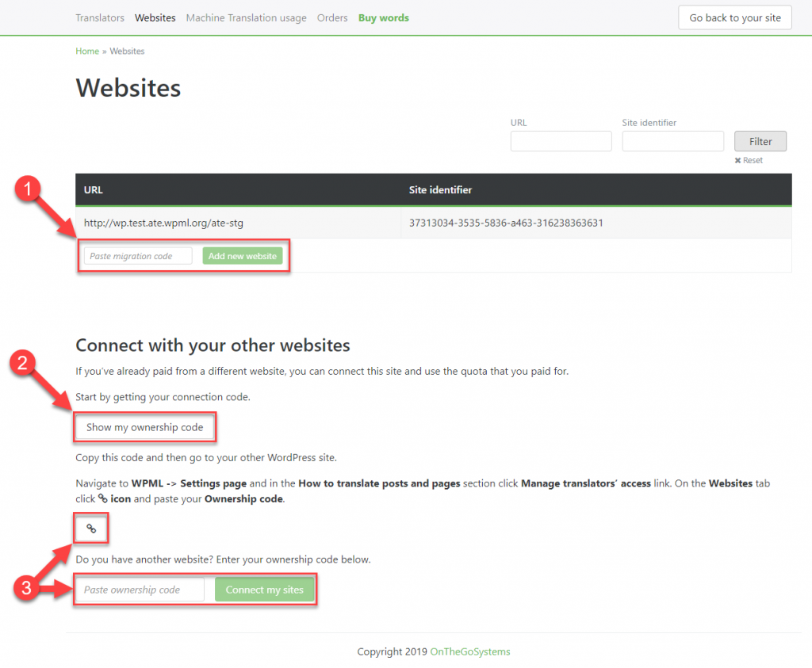Screen dimensions: 812x668
Task: Click the Paste migration code field
Action: click(138, 256)
